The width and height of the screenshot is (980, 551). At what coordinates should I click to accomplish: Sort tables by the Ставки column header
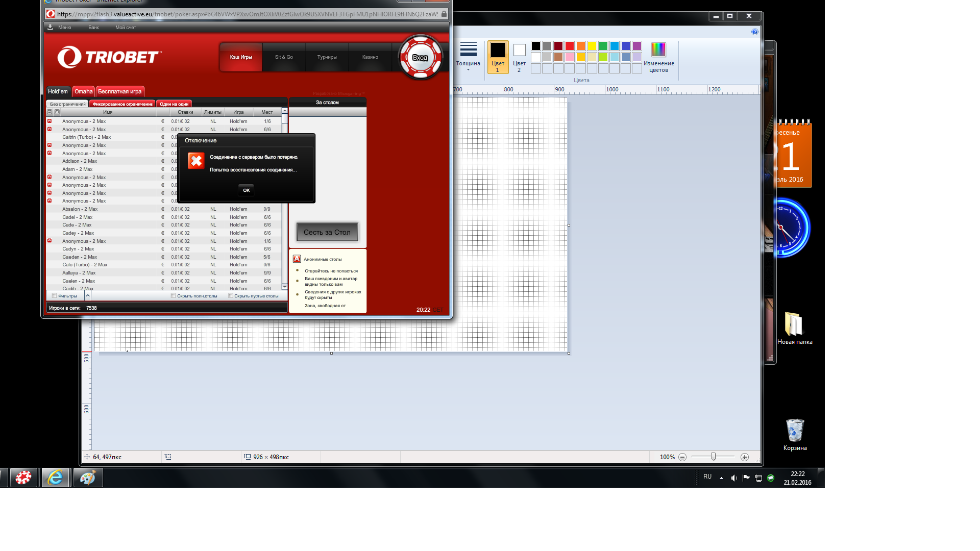pos(185,112)
